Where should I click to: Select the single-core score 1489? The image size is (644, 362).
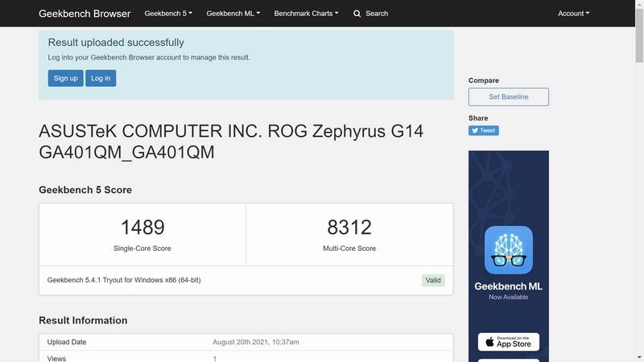(142, 228)
